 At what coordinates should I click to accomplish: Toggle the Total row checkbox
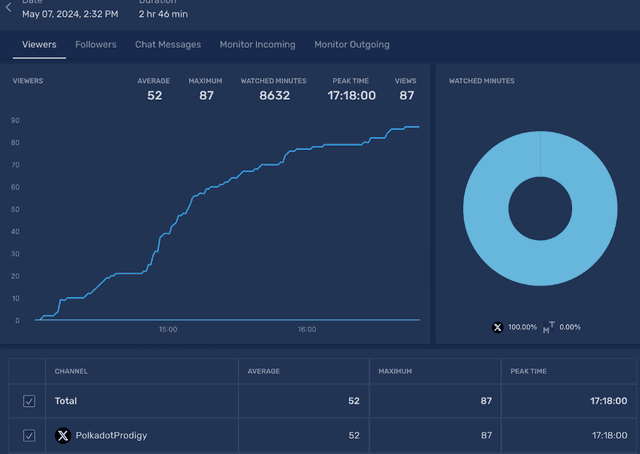click(x=29, y=401)
